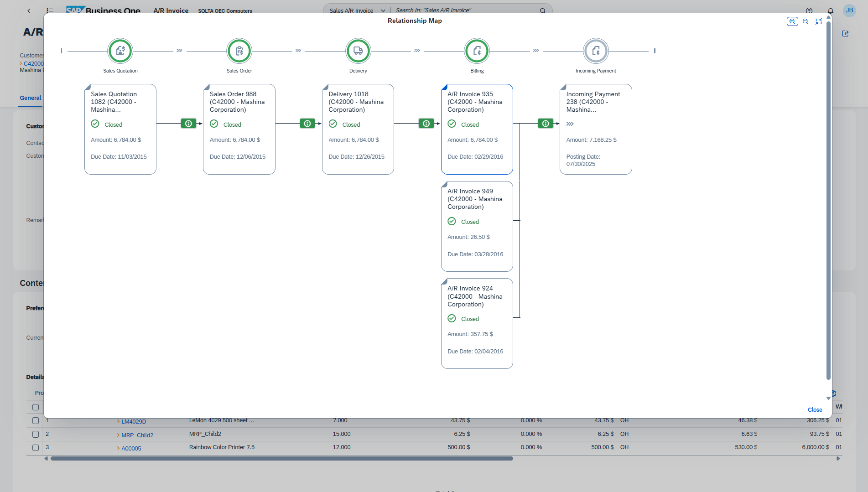Viewport: 868px width, 492px height.
Task: Switch to the General tab
Action: click(31, 98)
